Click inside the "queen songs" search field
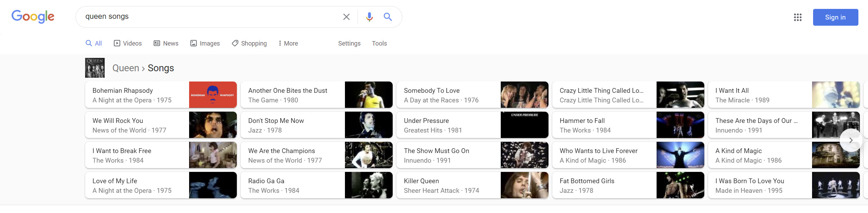 click(206, 16)
